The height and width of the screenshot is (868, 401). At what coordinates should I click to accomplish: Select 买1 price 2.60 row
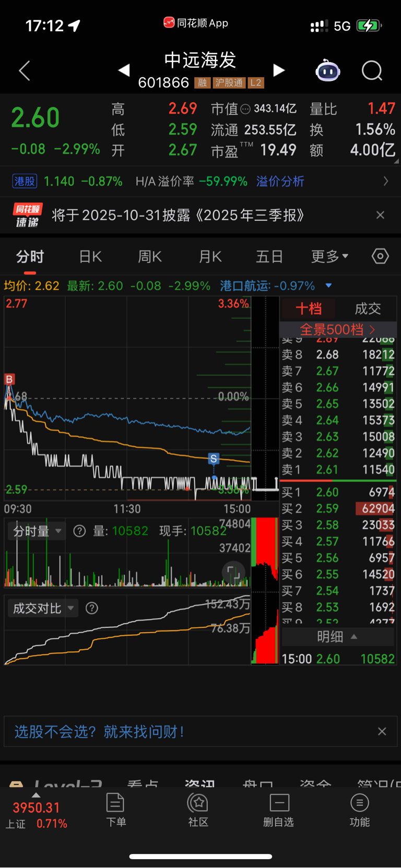[x=338, y=492]
